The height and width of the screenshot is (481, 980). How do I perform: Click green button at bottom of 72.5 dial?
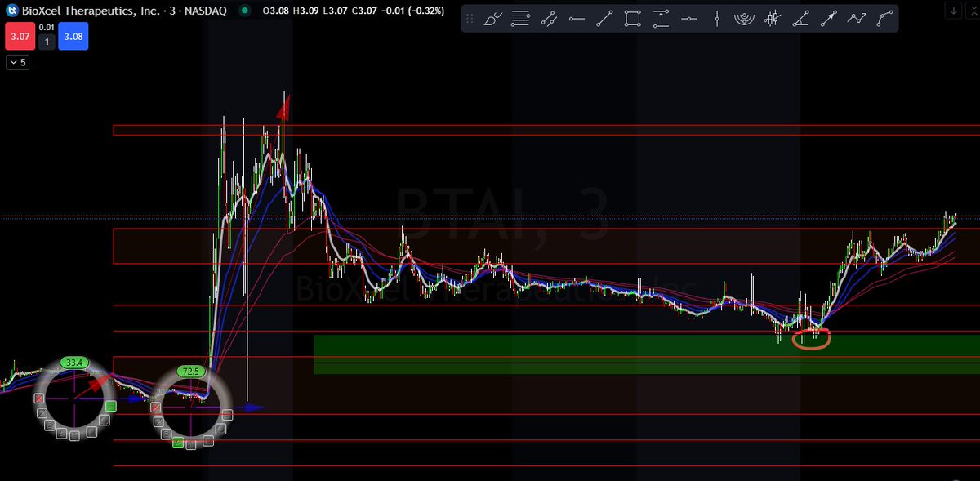[x=178, y=443]
